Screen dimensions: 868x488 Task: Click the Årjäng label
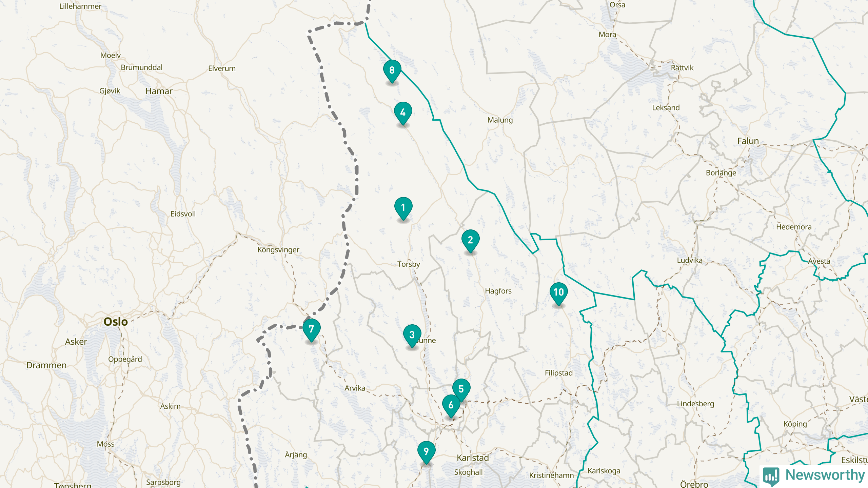(x=296, y=454)
